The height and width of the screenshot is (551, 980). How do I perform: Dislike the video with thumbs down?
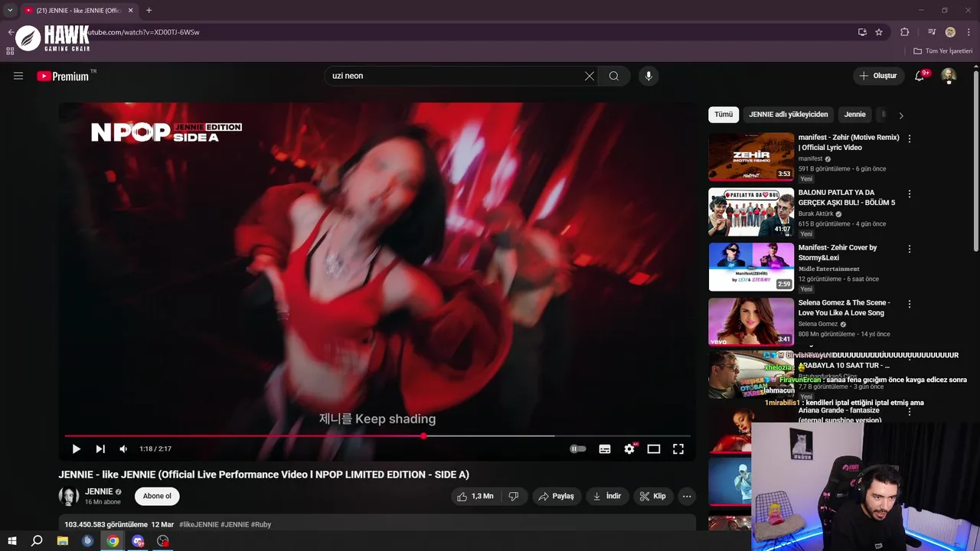pos(514,496)
